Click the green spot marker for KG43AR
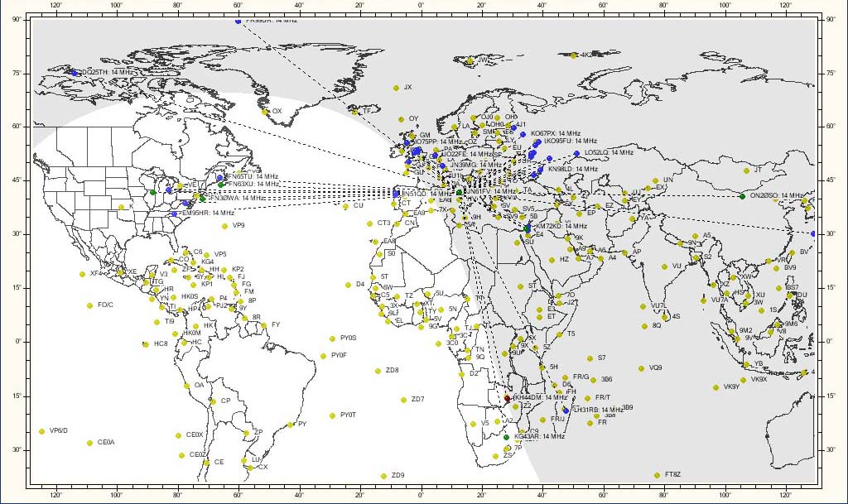The width and height of the screenshot is (848, 504). 506,437
